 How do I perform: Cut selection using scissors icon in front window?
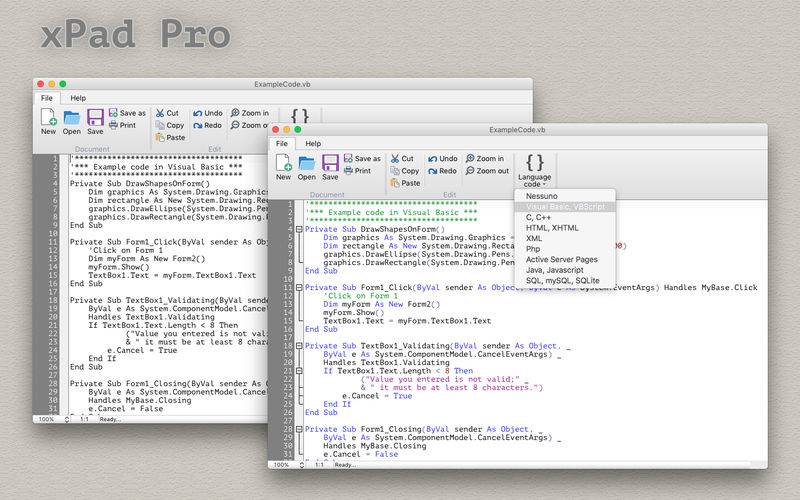click(x=402, y=159)
